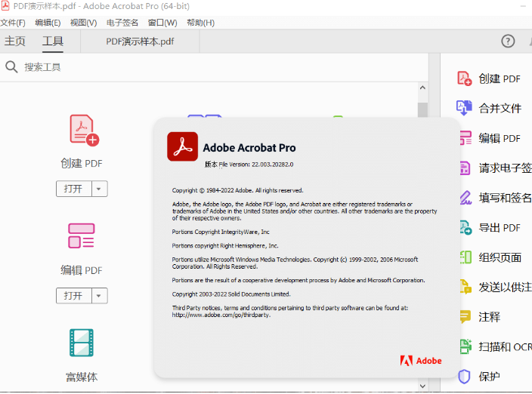Click the 富媒体 label
532x394 pixels.
point(82,377)
